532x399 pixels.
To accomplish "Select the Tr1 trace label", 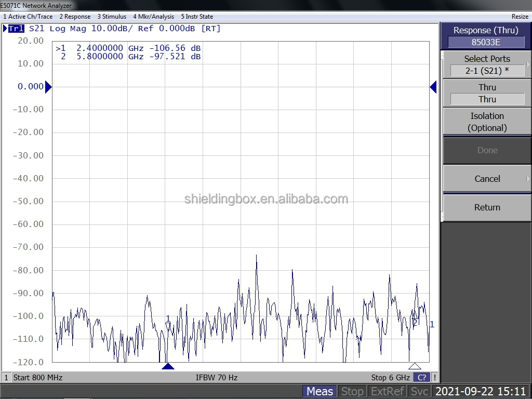I will pos(16,29).
